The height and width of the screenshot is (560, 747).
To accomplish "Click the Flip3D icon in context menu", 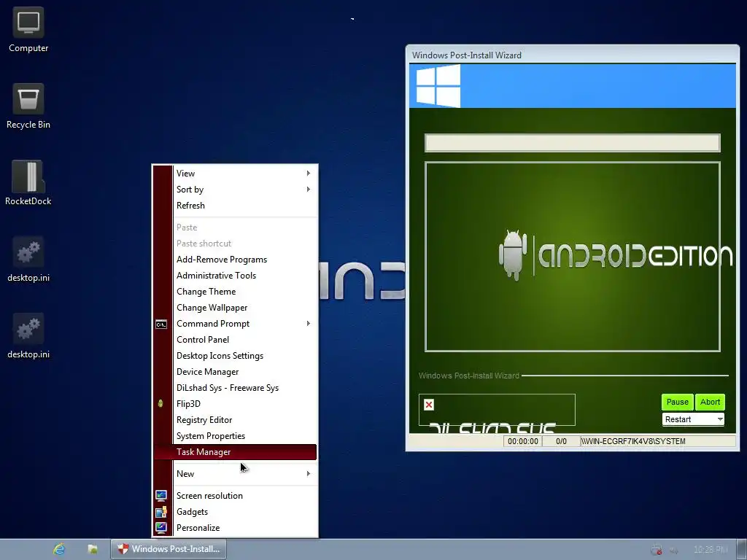I will [x=160, y=404].
